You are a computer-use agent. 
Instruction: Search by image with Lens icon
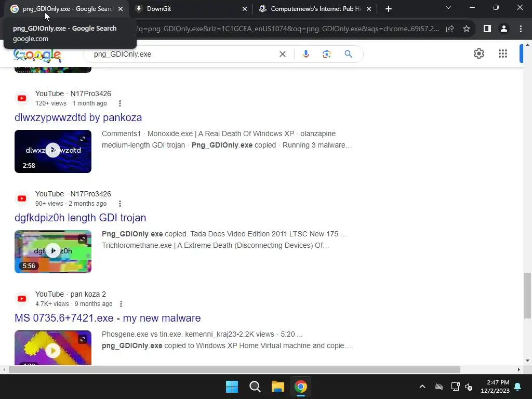coord(326,54)
